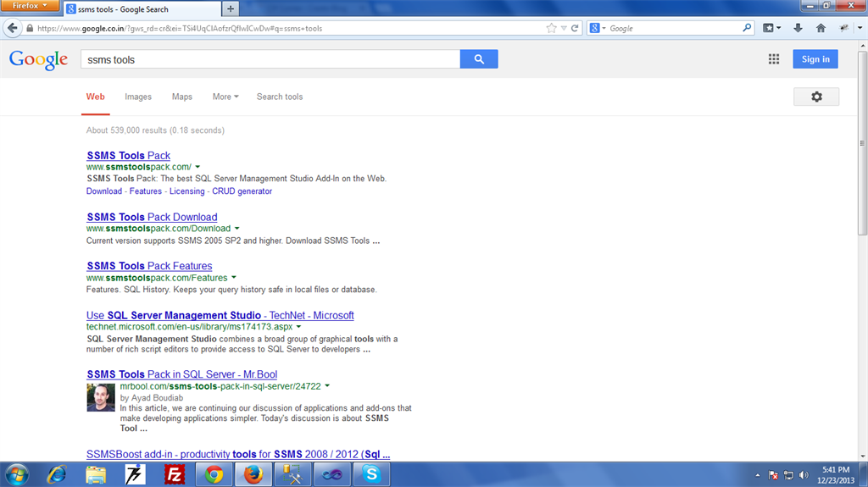This screenshot has width=868, height=487.
Task: Follow the Licensing sitelink
Action: point(187,191)
